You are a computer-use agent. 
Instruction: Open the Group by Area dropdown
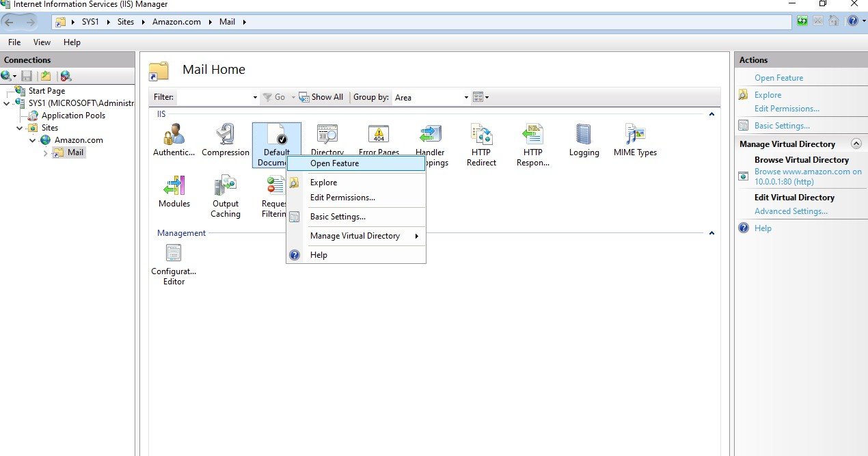click(x=467, y=97)
